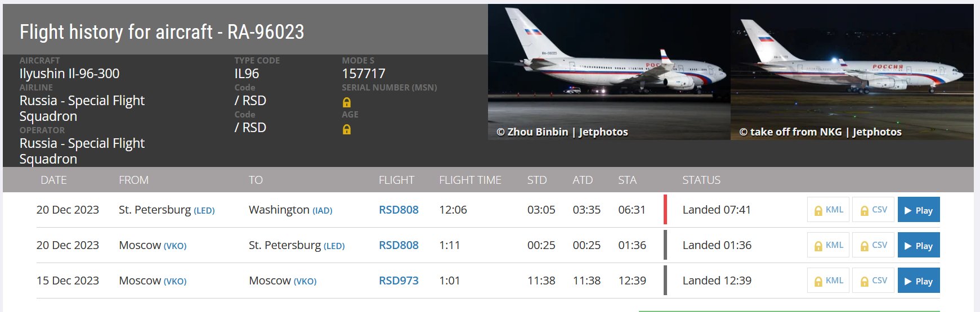Screen dimensions: 980x312
Task: Click the serial number lock icon
Action: point(347,102)
